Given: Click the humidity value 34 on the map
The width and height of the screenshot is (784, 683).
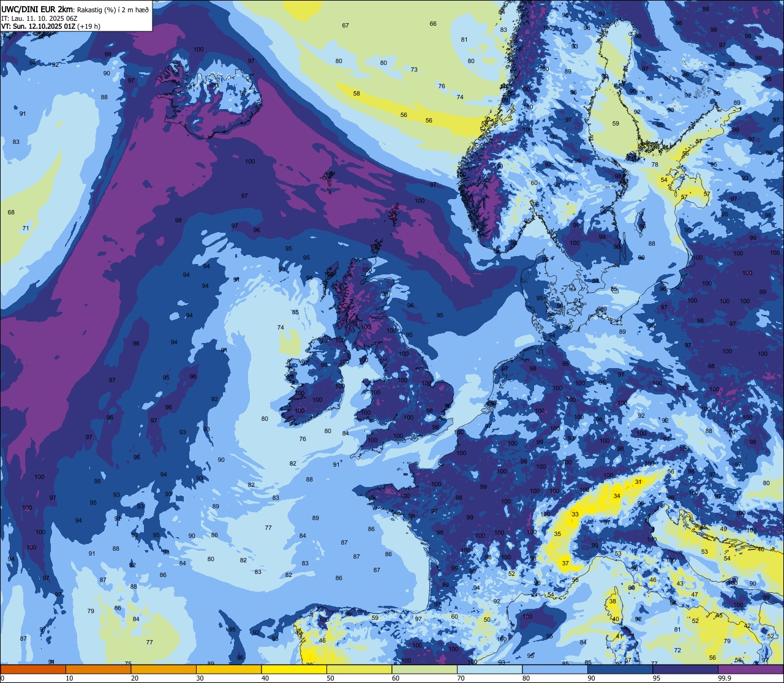Looking at the screenshot, I should click(617, 496).
